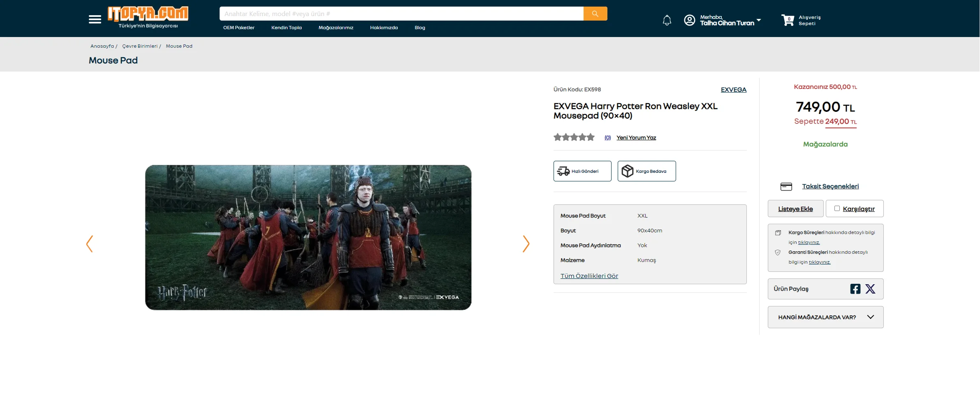Image resolution: width=980 pixels, height=415 pixels.
Task: Click the Mağazalarda availability text
Action: click(x=825, y=144)
